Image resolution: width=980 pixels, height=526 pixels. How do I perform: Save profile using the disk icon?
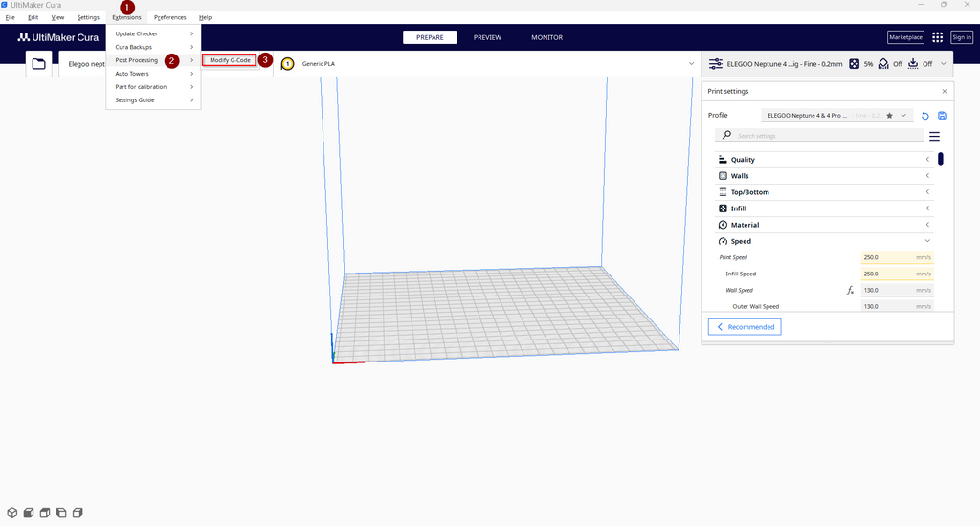tap(942, 116)
